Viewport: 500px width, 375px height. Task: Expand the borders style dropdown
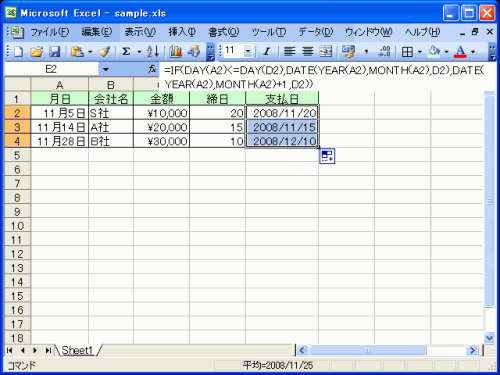point(420,52)
